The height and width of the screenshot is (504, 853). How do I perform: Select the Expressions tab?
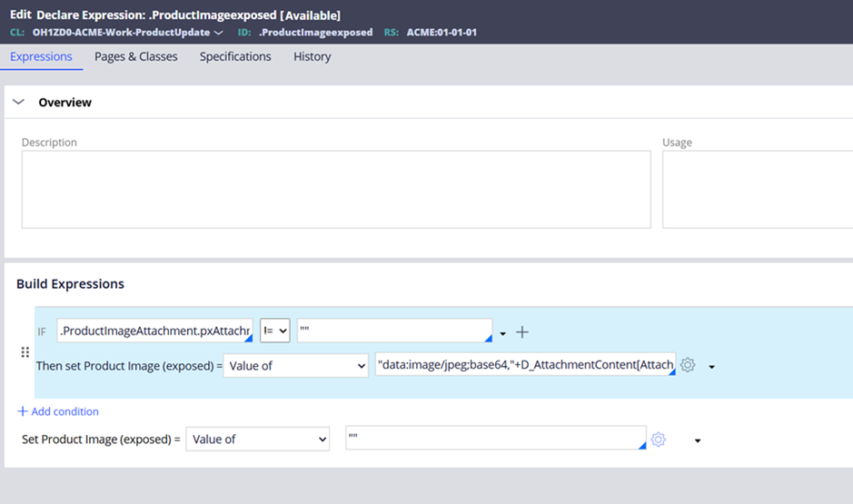tap(41, 56)
